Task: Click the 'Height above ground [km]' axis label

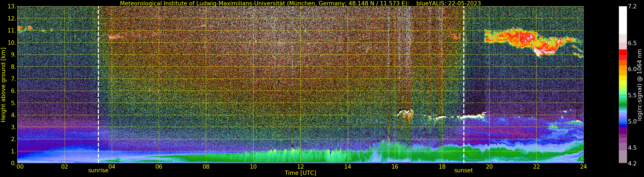Action: click(x=3, y=85)
